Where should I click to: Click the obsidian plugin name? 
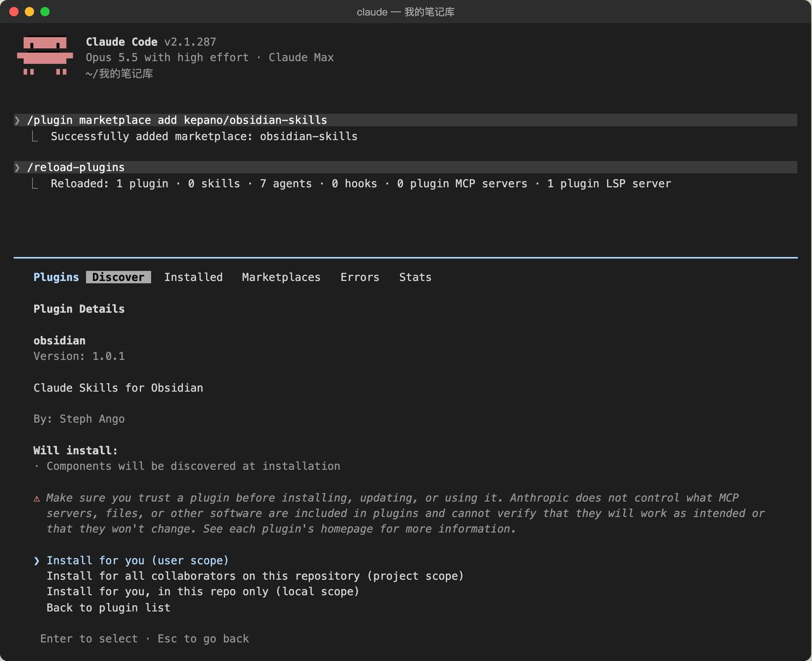pos(59,340)
